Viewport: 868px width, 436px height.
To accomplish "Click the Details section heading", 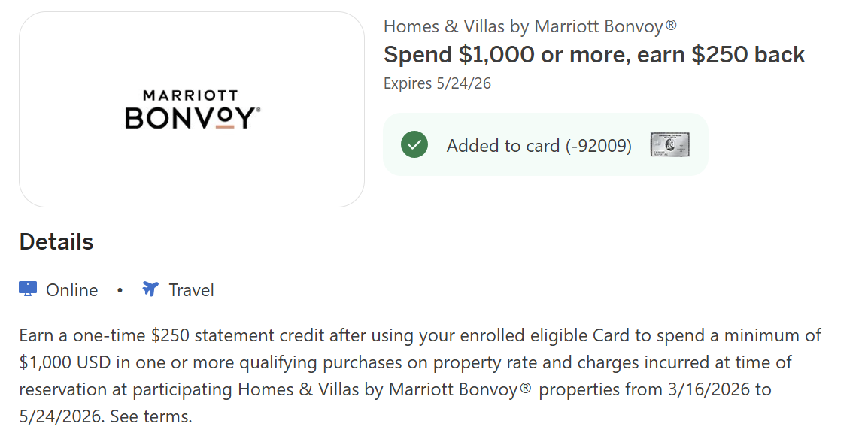I will (56, 241).
